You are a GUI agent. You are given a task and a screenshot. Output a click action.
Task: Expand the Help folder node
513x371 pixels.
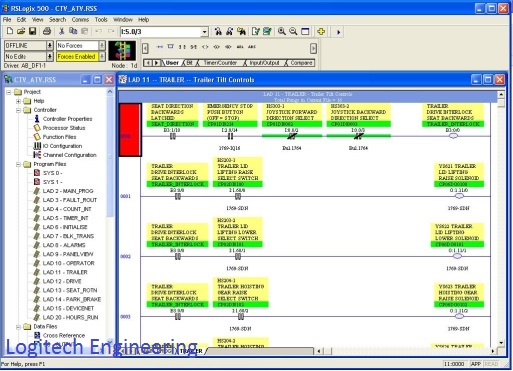point(18,101)
